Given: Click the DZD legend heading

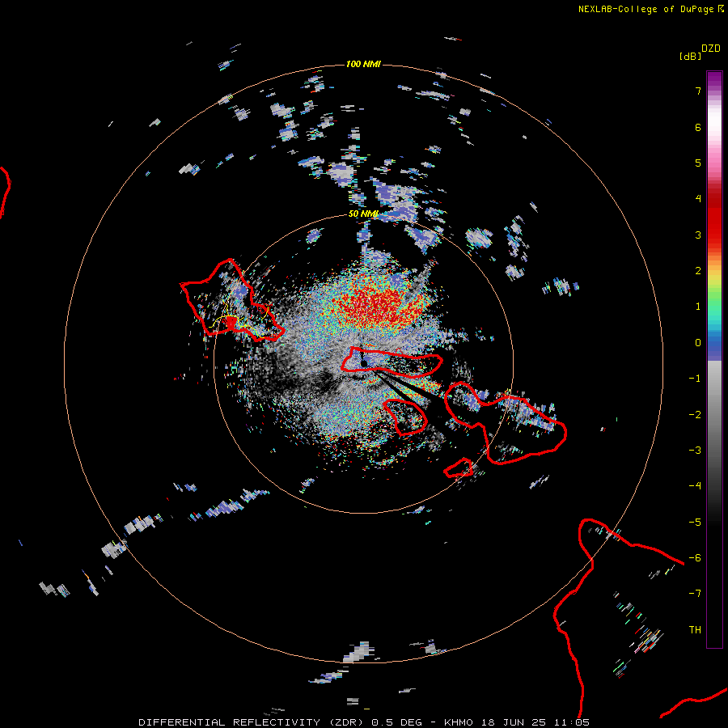Looking at the screenshot, I should (711, 49).
